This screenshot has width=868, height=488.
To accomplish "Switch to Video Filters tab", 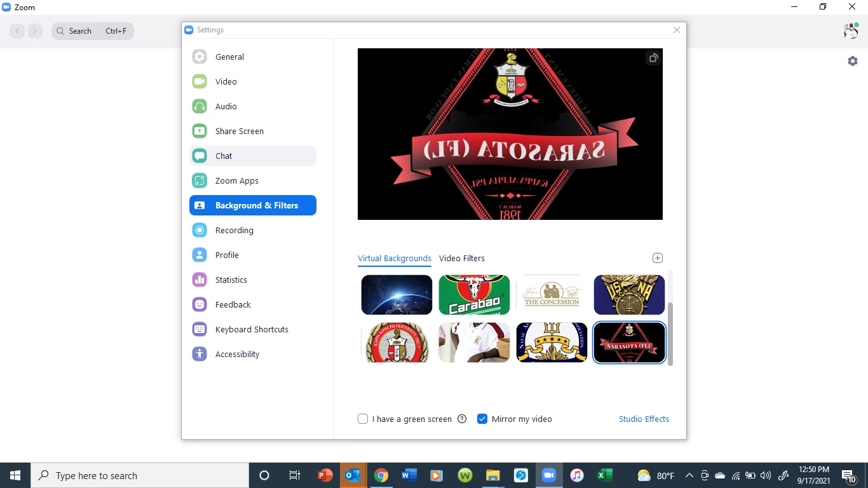I will 462,258.
